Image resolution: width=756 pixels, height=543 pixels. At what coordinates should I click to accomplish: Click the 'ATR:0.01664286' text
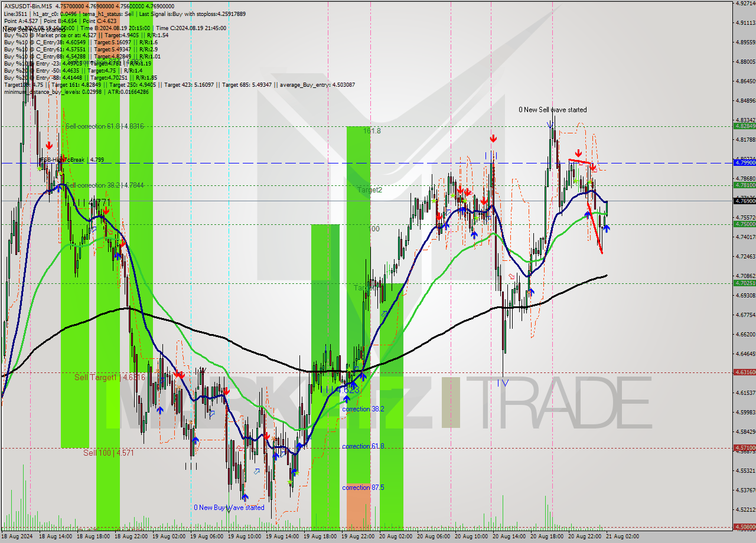128,91
